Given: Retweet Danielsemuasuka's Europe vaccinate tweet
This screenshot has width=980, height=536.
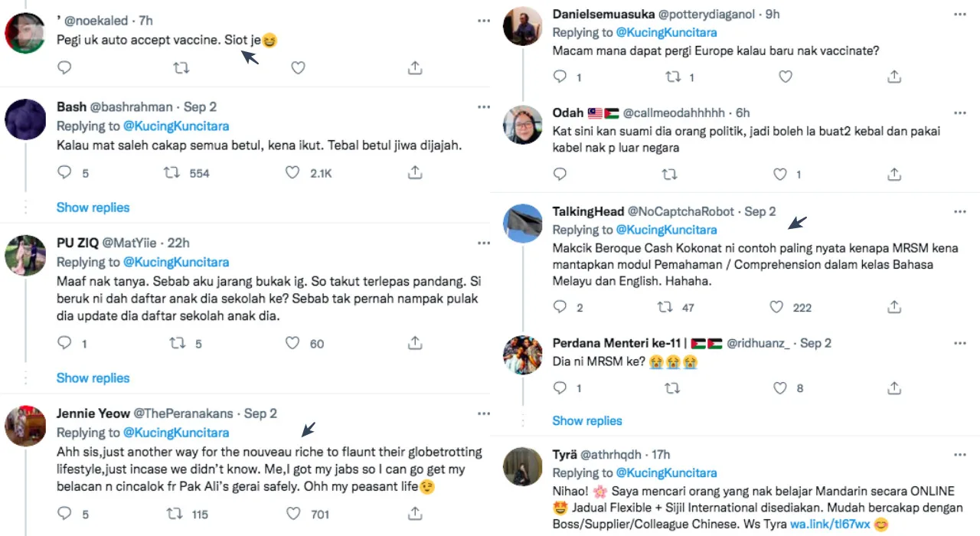Looking at the screenshot, I should tap(673, 77).
